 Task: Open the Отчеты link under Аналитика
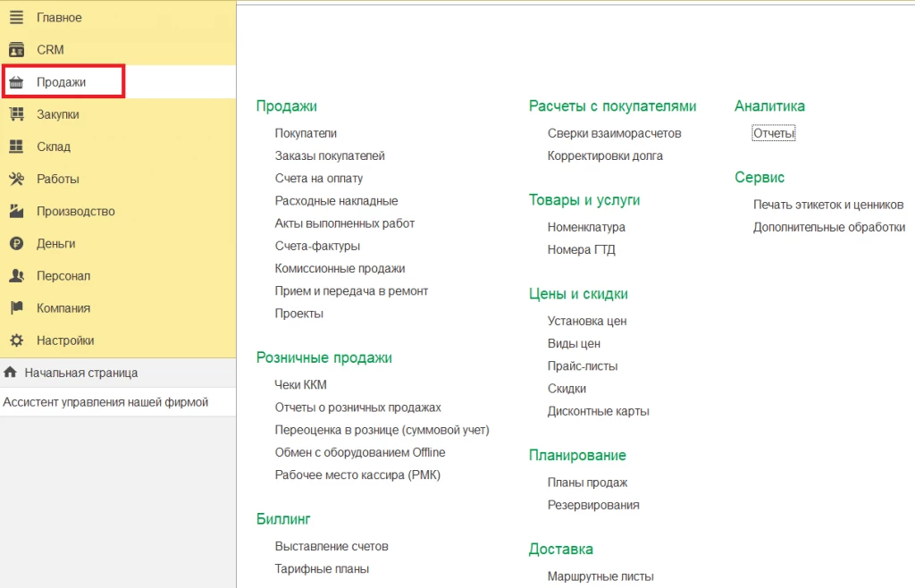[773, 133]
